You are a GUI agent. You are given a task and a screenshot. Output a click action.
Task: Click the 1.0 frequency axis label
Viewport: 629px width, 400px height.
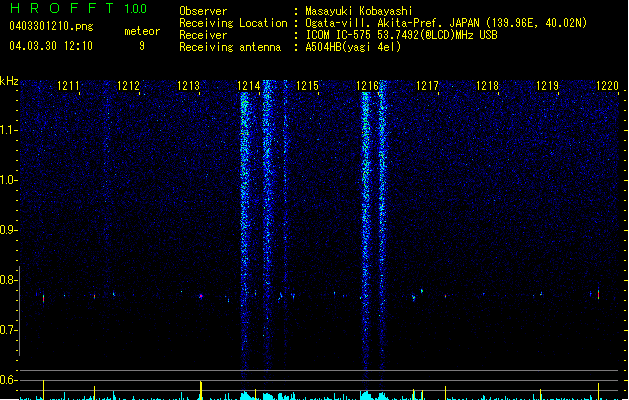point(8,180)
